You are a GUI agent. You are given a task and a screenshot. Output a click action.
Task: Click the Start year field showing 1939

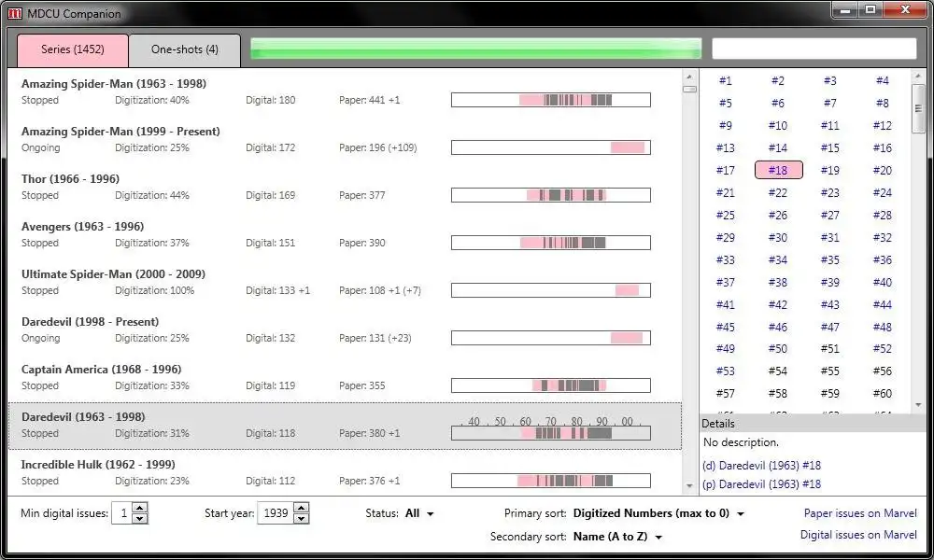coord(276,513)
